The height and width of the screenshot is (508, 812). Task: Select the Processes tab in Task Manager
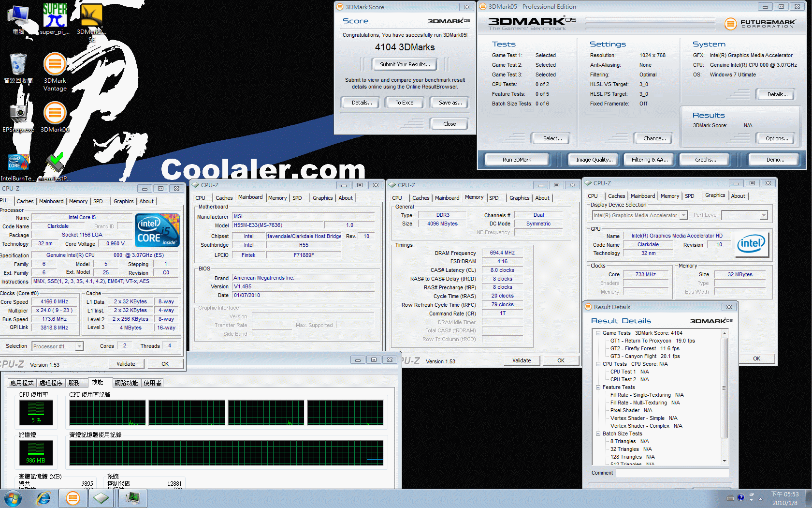point(51,383)
